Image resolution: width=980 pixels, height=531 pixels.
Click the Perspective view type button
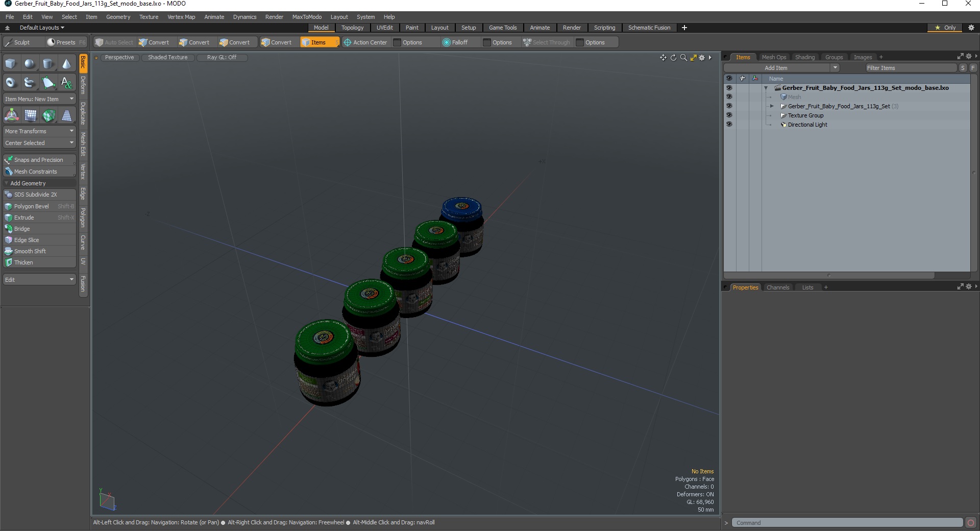119,57
